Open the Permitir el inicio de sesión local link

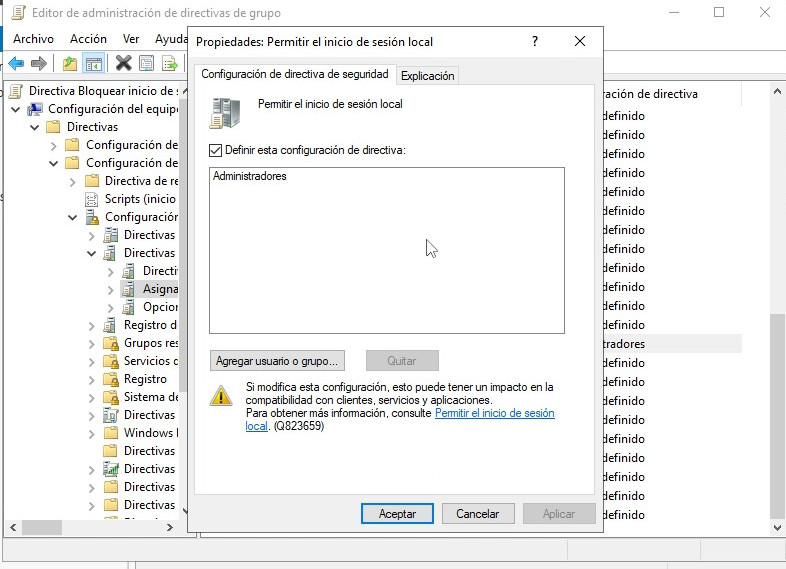pyautogui.click(x=494, y=413)
